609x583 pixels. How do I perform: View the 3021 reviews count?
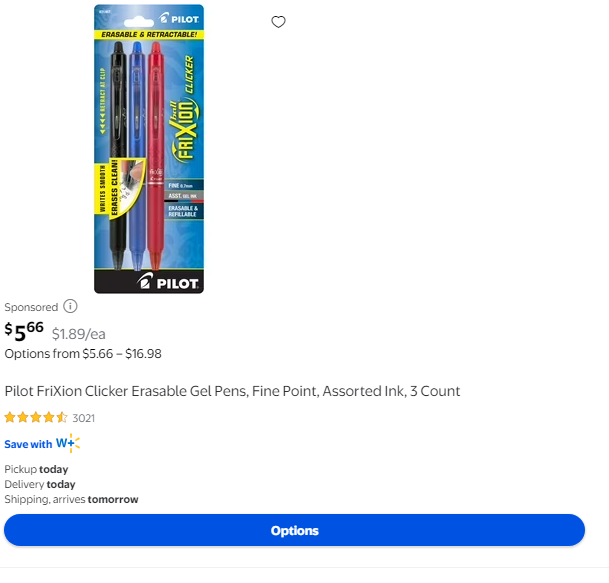click(84, 418)
